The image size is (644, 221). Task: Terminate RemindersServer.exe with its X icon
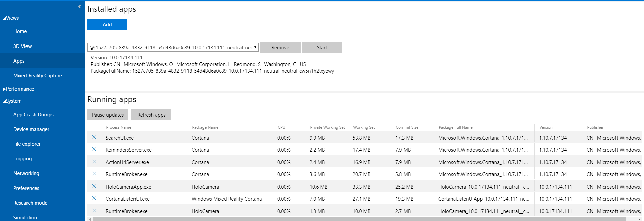[94, 149]
